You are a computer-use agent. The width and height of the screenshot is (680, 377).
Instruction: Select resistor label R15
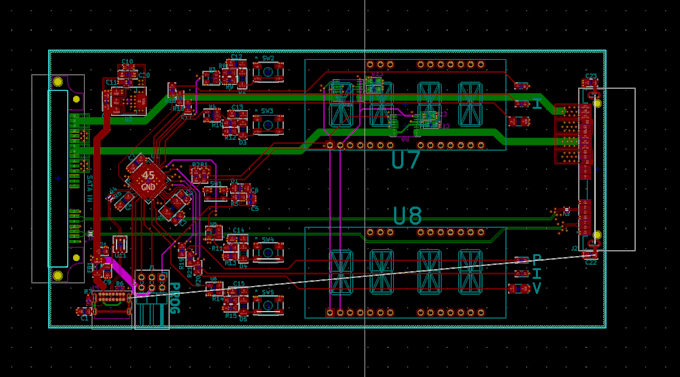click(x=230, y=316)
